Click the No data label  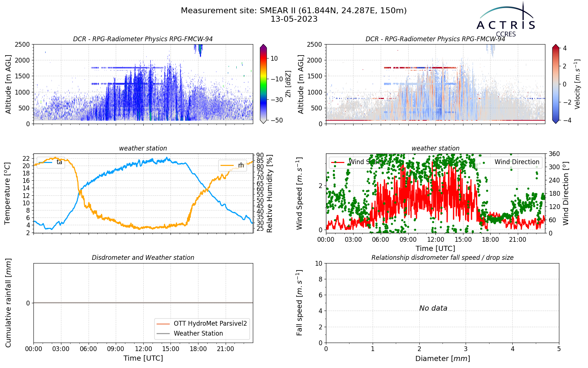[433, 308]
